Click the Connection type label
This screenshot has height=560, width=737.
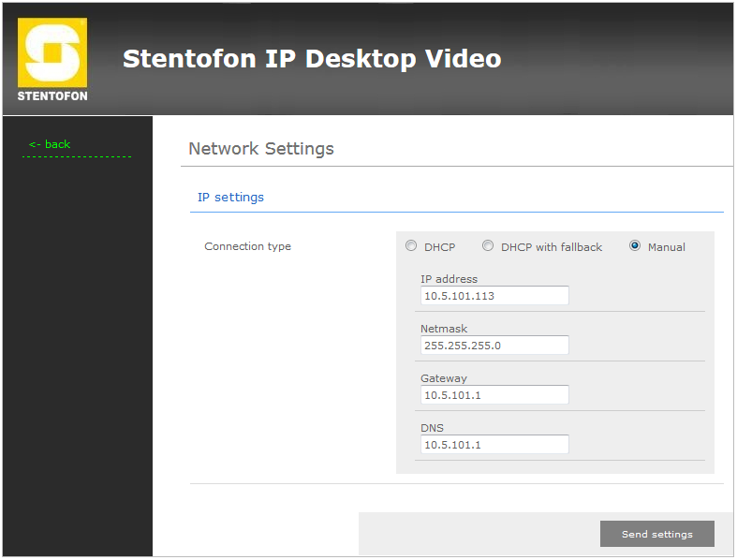[x=247, y=247]
